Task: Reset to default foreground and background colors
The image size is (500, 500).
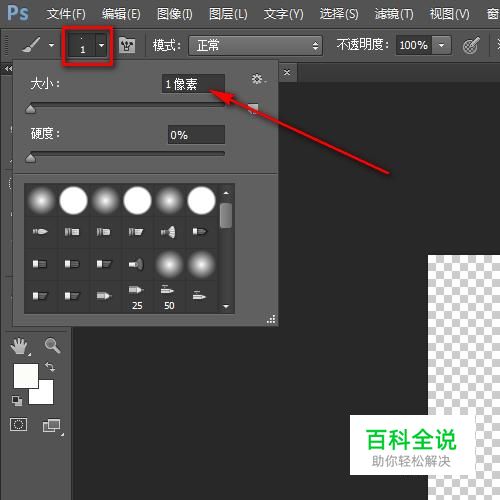Action: pos(17,400)
